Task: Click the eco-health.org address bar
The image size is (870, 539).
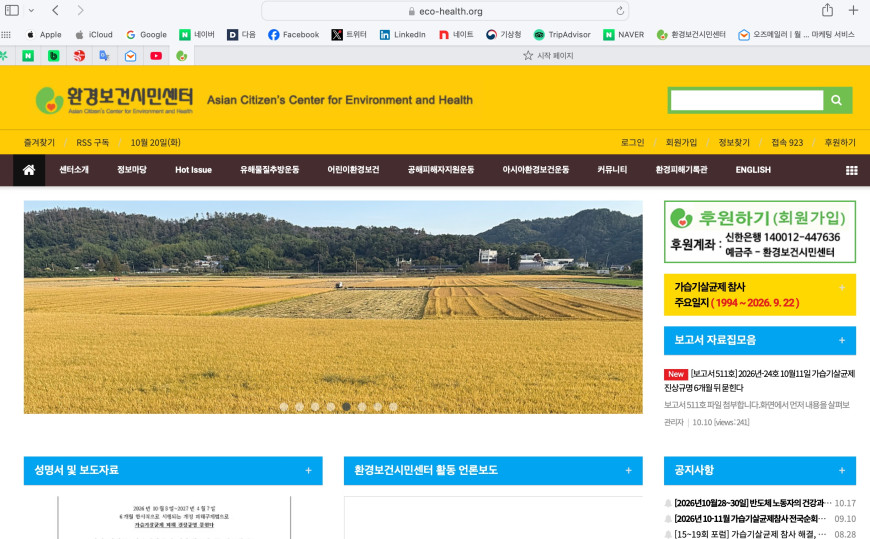Action: tap(445, 11)
